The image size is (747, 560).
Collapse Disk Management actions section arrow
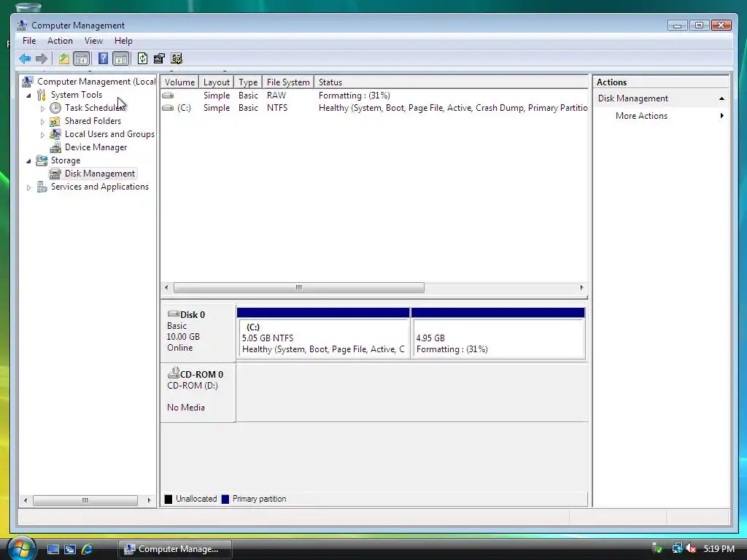coord(721,98)
